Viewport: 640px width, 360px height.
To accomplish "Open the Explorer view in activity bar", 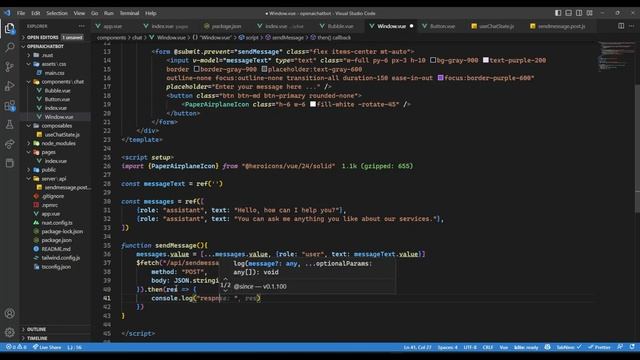I will (9, 28).
